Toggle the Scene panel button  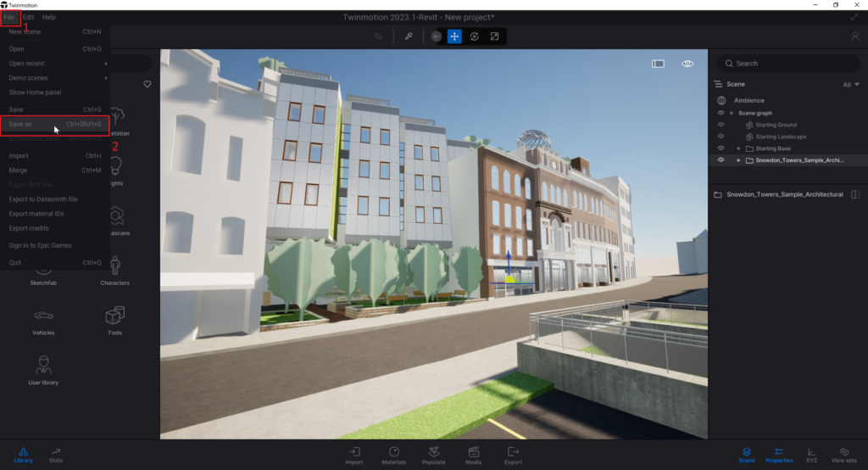[746, 455]
